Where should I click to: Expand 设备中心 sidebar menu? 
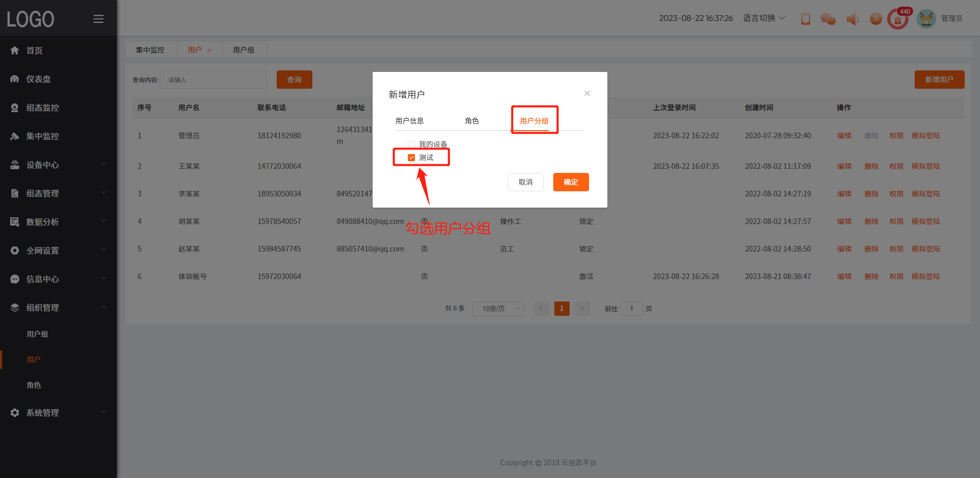coord(104,164)
